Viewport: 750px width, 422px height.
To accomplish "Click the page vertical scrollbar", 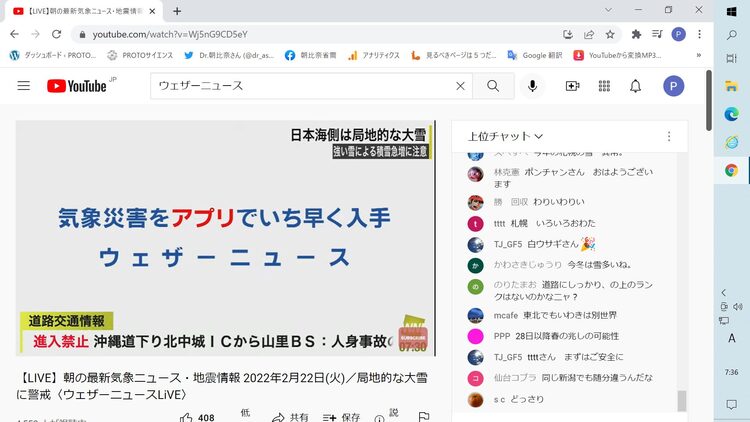I will pyautogui.click(x=709, y=100).
